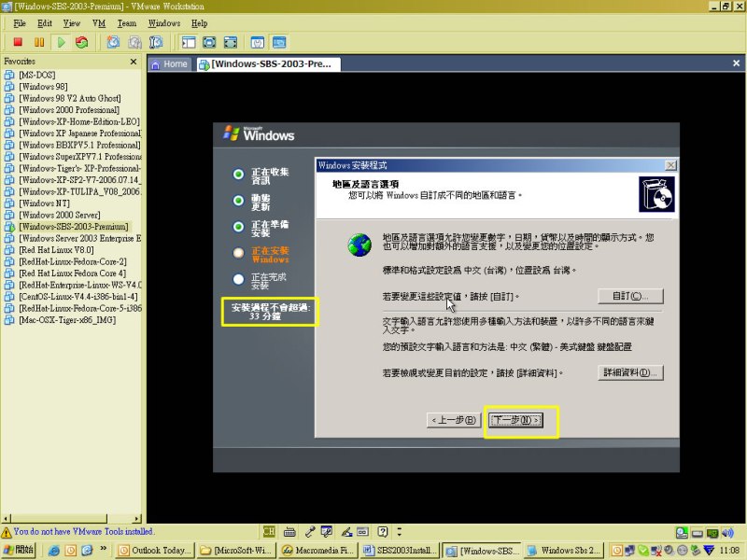
Task: Close the Windows 安裝程式 setup dialog
Action: click(670, 165)
